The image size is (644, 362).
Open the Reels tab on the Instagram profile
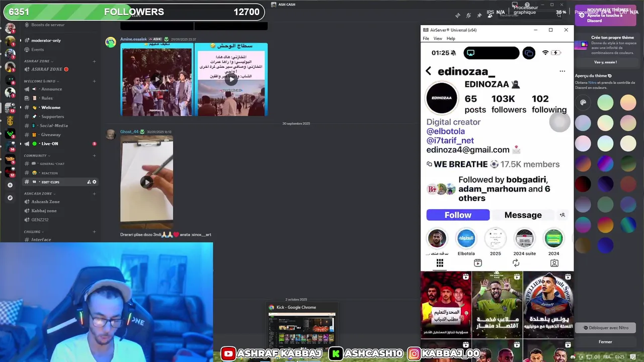pyautogui.click(x=478, y=263)
